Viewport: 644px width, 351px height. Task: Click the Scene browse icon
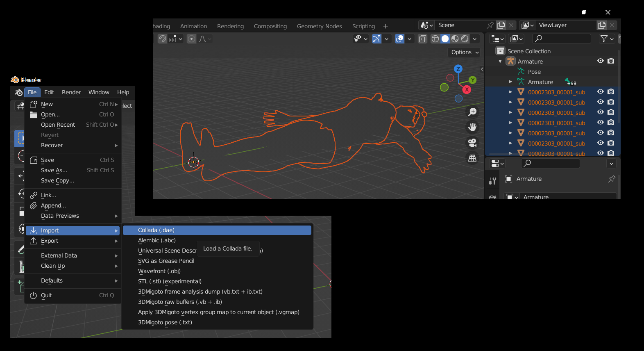pos(426,25)
